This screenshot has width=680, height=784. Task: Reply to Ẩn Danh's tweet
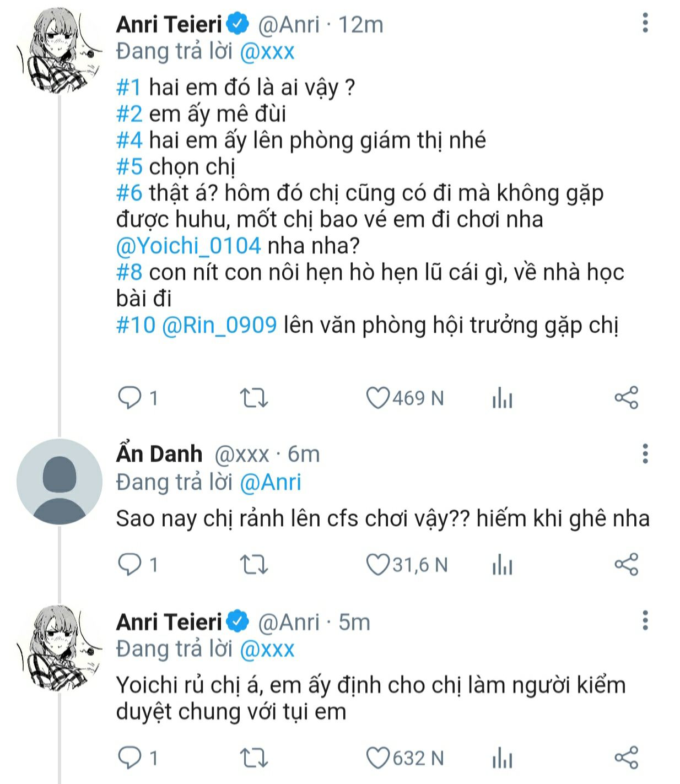coord(130,565)
